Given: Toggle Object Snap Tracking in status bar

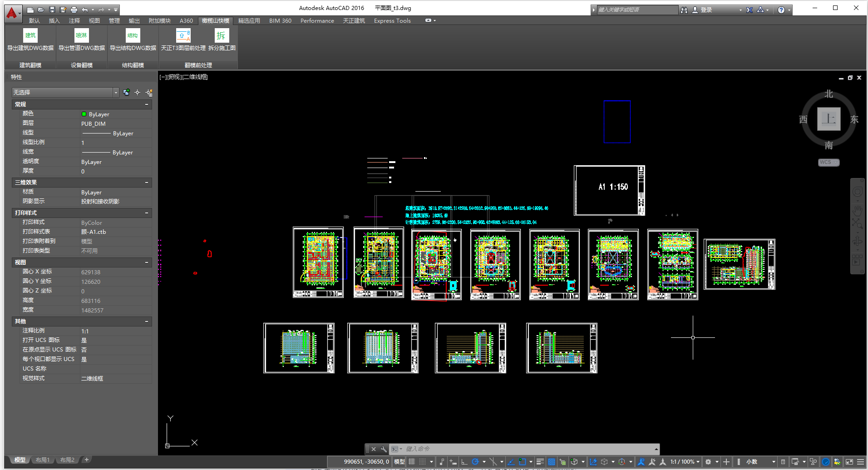Looking at the screenshot, I should click(511, 462).
